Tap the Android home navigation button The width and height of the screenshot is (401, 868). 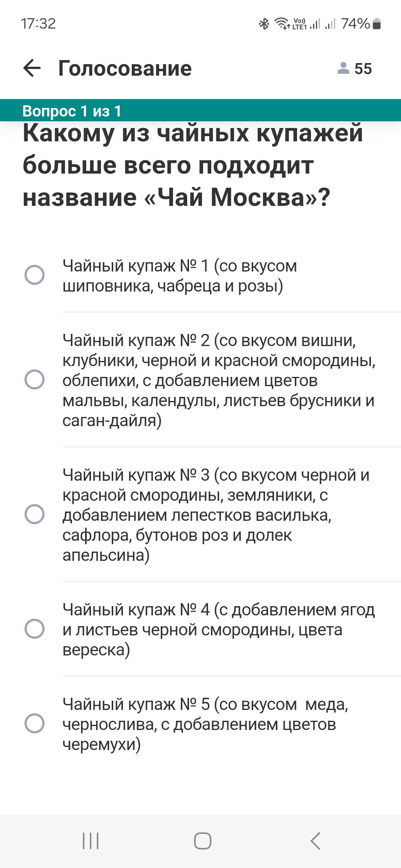[203, 841]
